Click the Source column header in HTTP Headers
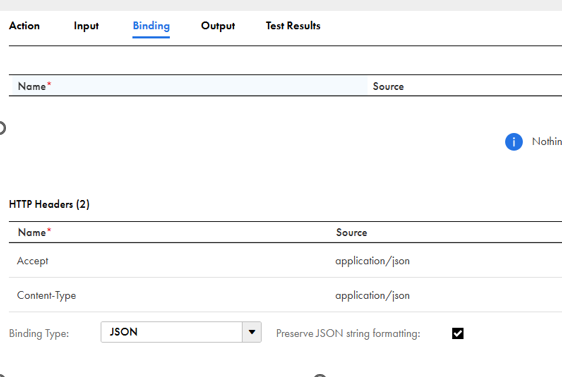 [352, 233]
